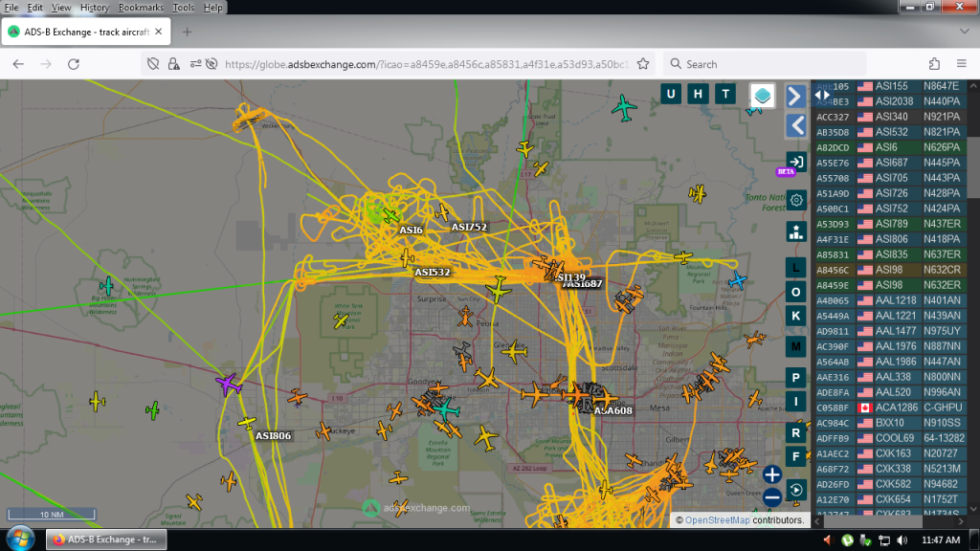Open the Tools menu
This screenshot has width=980, height=551.
(x=183, y=8)
